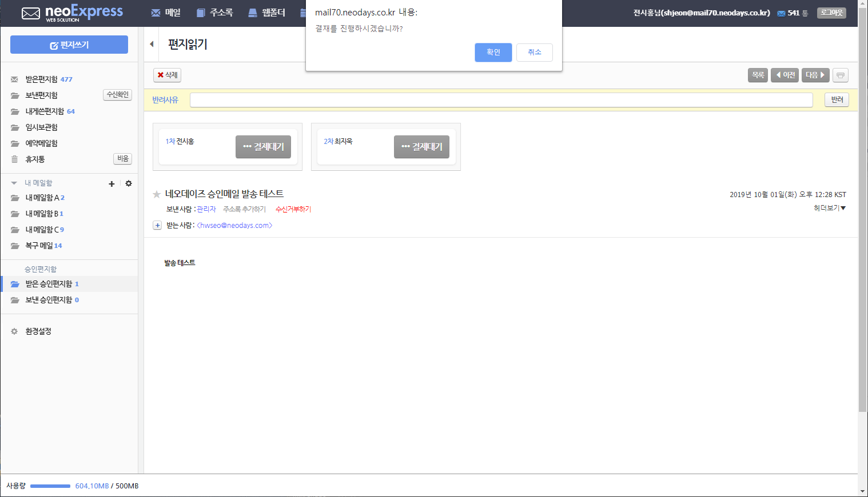Cancel the dialog with 취소
The image size is (868, 497).
535,53
